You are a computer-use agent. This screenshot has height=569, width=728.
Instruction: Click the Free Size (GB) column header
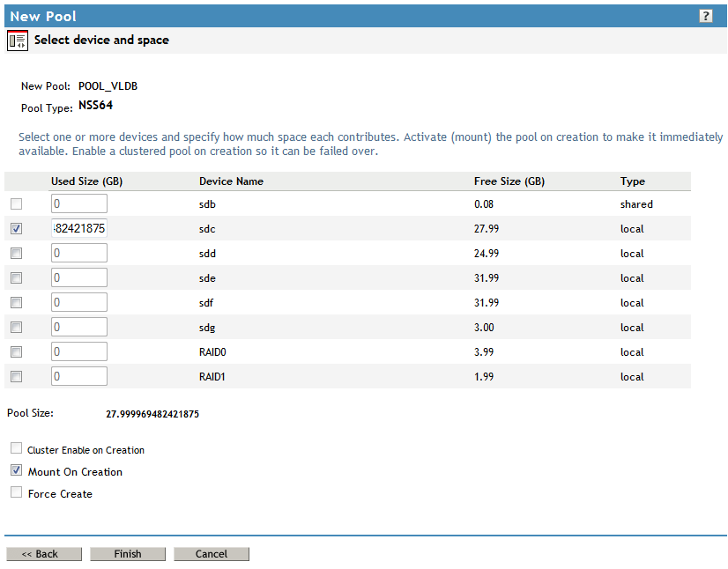pos(509,181)
